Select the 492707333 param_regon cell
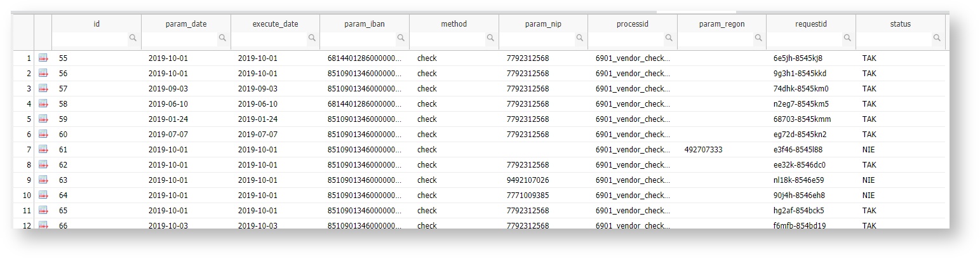 [703, 150]
